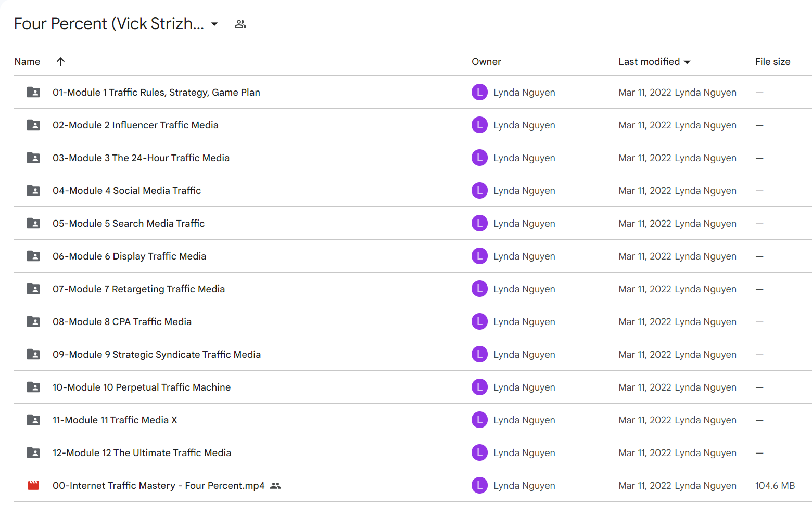This screenshot has width=812, height=518.
Task: Open the folder title dropdown arrow
Action: coord(214,24)
